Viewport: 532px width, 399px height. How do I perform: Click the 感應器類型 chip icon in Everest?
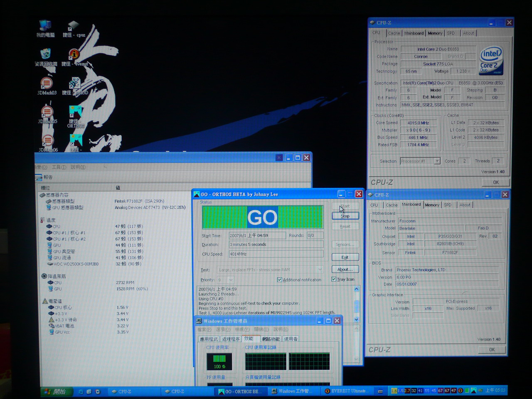point(49,201)
